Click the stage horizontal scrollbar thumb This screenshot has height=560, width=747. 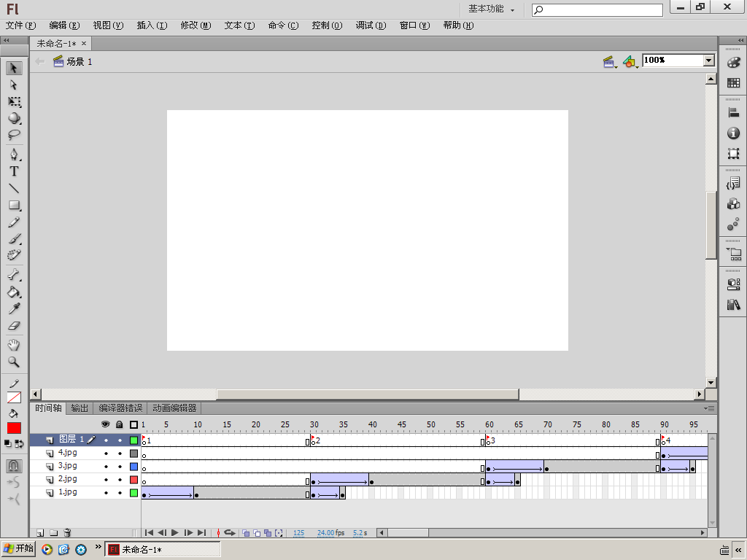point(368,394)
